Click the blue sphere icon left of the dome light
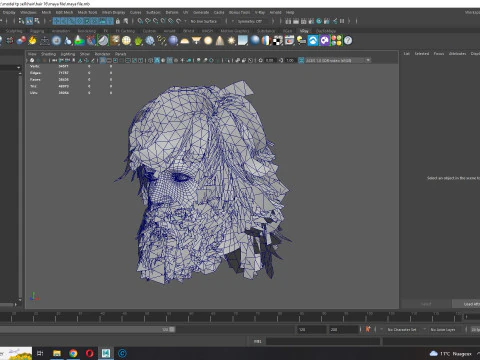480x360 pixels. click(173, 41)
